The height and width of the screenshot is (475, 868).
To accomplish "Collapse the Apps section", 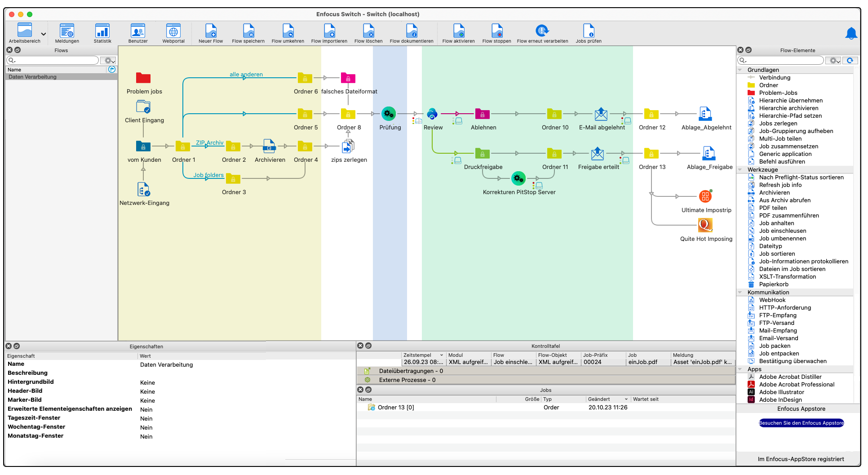I will tap(740, 369).
